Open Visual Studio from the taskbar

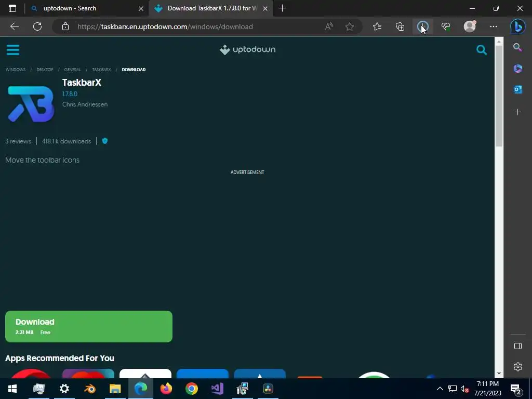(217, 389)
